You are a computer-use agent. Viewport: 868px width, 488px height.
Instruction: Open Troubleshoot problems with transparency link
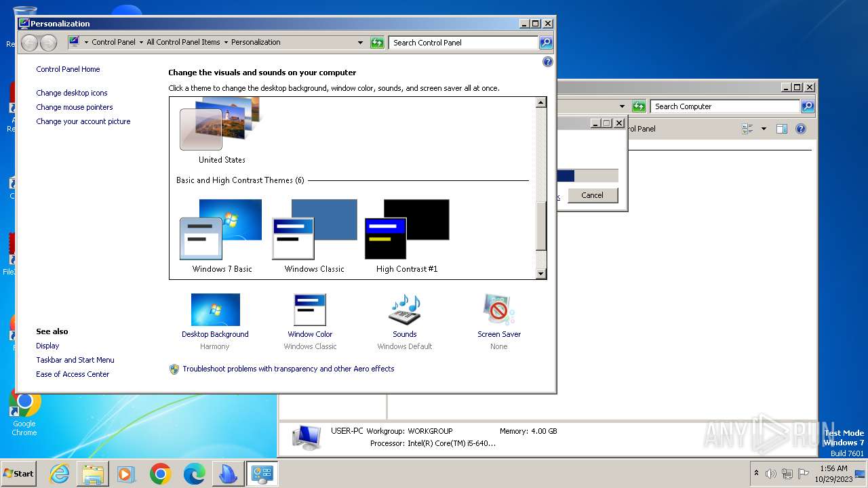[288, 369]
